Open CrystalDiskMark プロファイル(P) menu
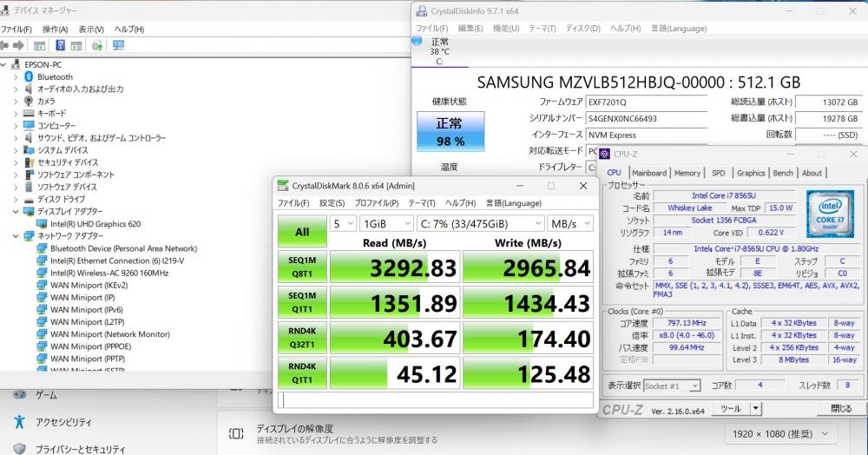Screen dimensions: 868x455 point(377,203)
